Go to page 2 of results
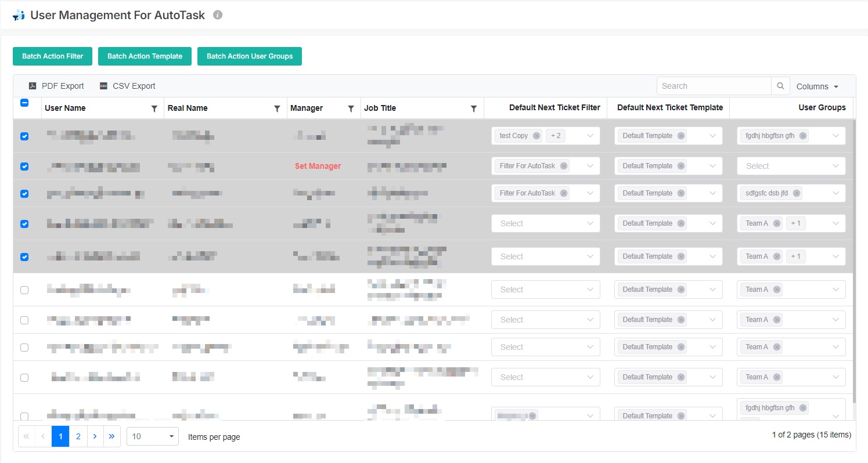This screenshot has width=868, height=463. pyautogui.click(x=78, y=436)
